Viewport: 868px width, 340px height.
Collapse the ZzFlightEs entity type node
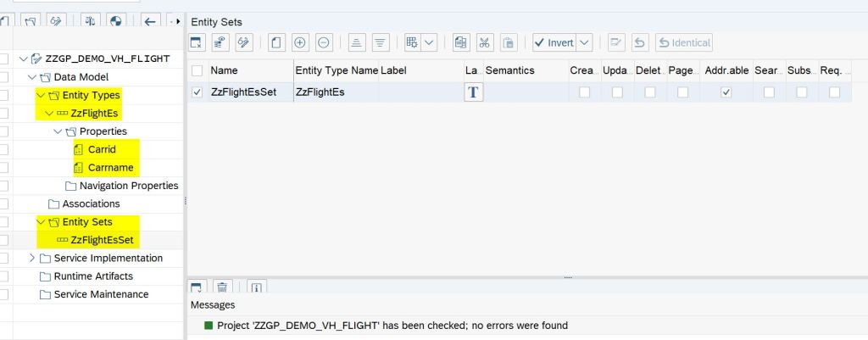tap(49, 114)
